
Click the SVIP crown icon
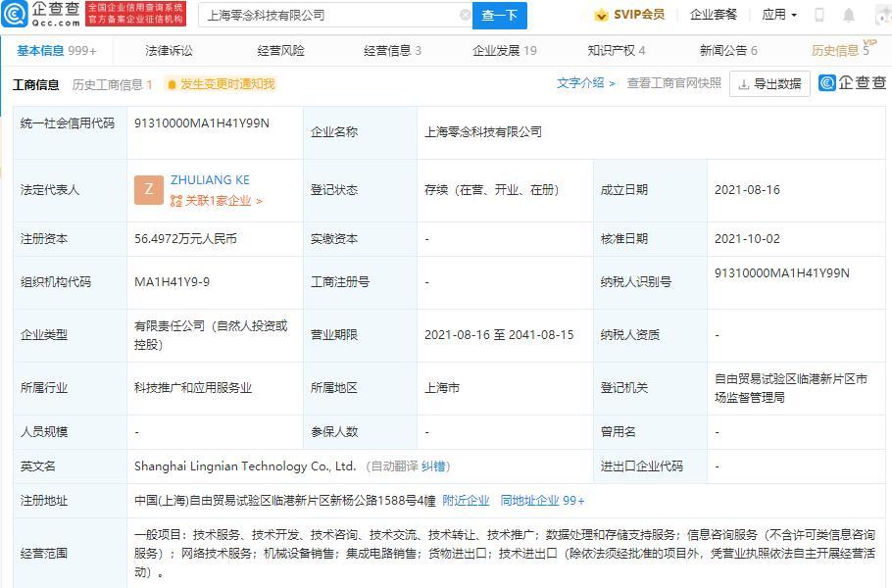601,15
